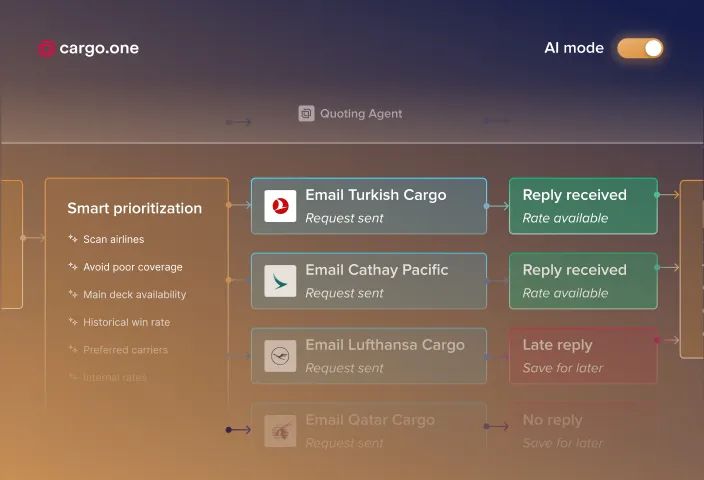Open Turkish Cargo's Reply received card
704x480 pixels.
583,206
